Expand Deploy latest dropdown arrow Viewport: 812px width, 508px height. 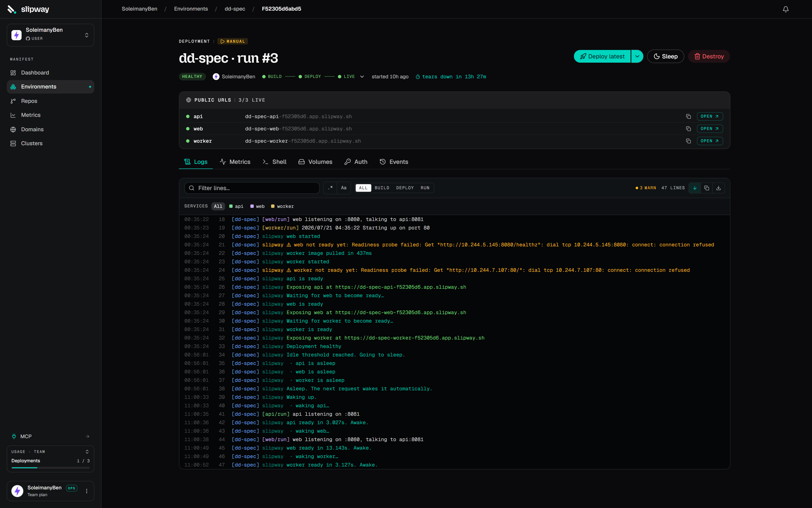(637, 57)
